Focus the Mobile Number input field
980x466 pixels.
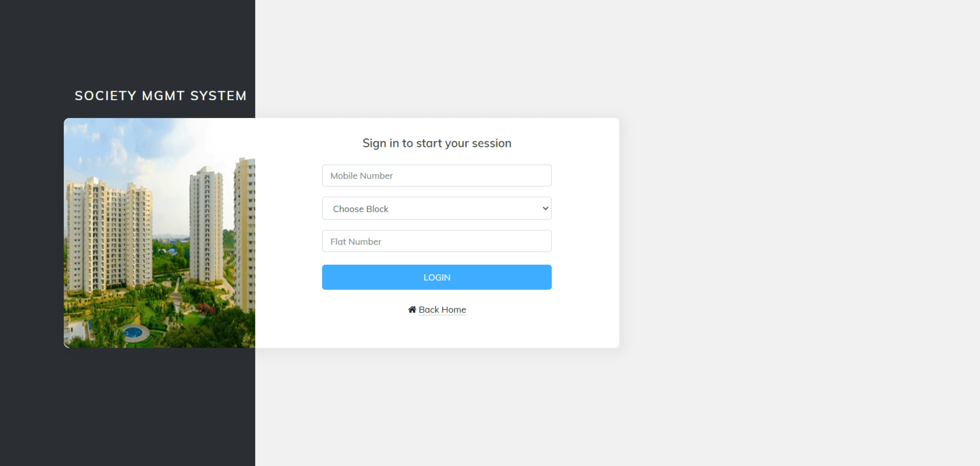pyautogui.click(x=436, y=176)
